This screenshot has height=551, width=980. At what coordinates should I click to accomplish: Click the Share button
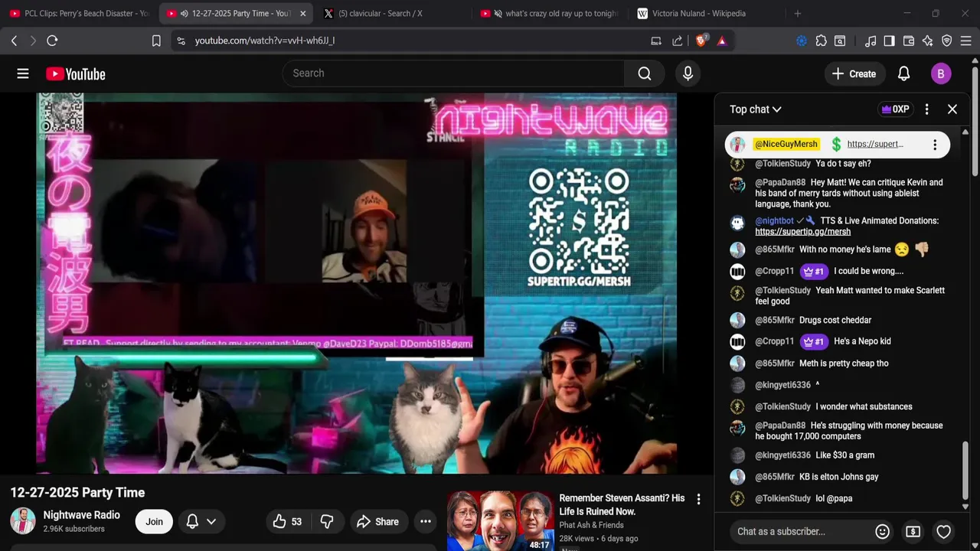coord(377,522)
